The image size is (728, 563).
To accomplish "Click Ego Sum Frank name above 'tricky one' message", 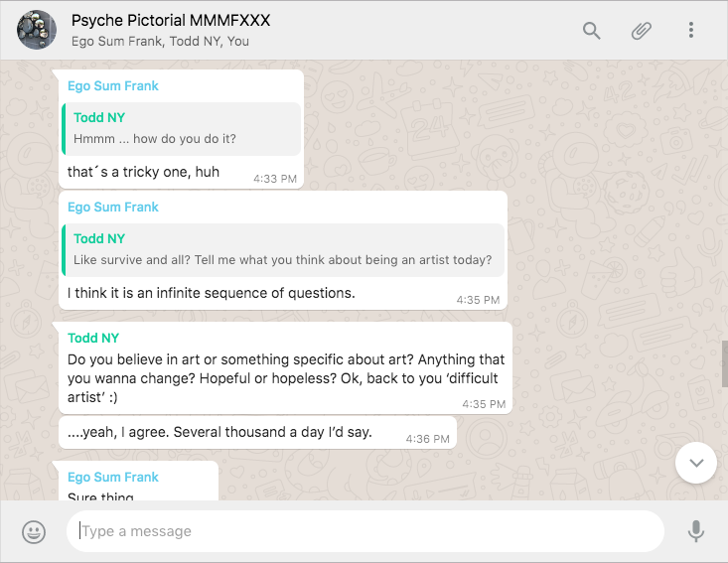I will tap(113, 86).
